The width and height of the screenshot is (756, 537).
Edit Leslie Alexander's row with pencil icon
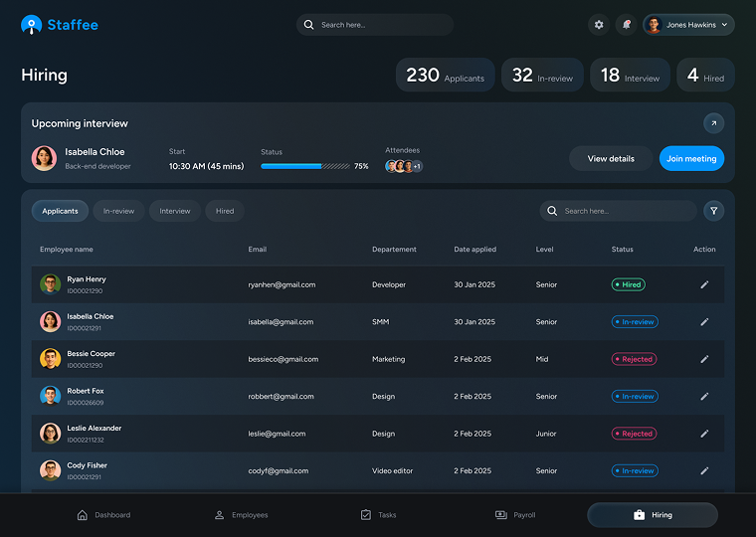(704, 434)
